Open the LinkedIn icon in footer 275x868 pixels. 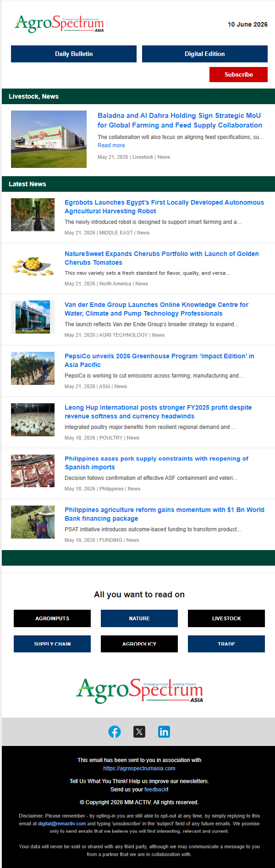coord(164,732)
